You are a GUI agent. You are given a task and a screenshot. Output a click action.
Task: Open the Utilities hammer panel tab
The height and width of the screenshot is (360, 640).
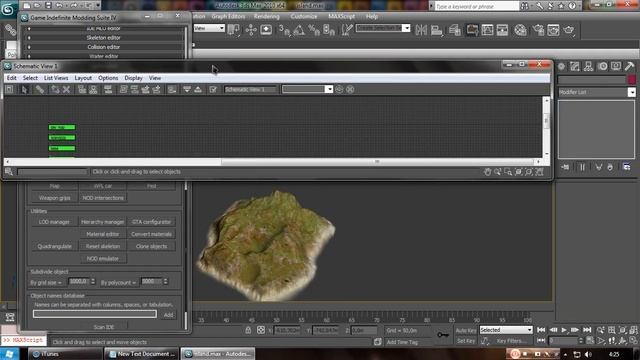click(629, 66)
